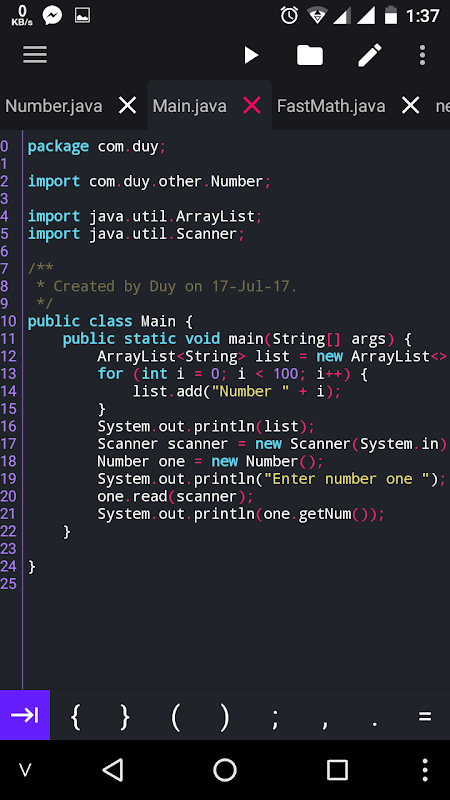The width and height of the screenshot is (450, 800).
Task: Tap the Android back navigation button
Action: [x=113, y=769]
